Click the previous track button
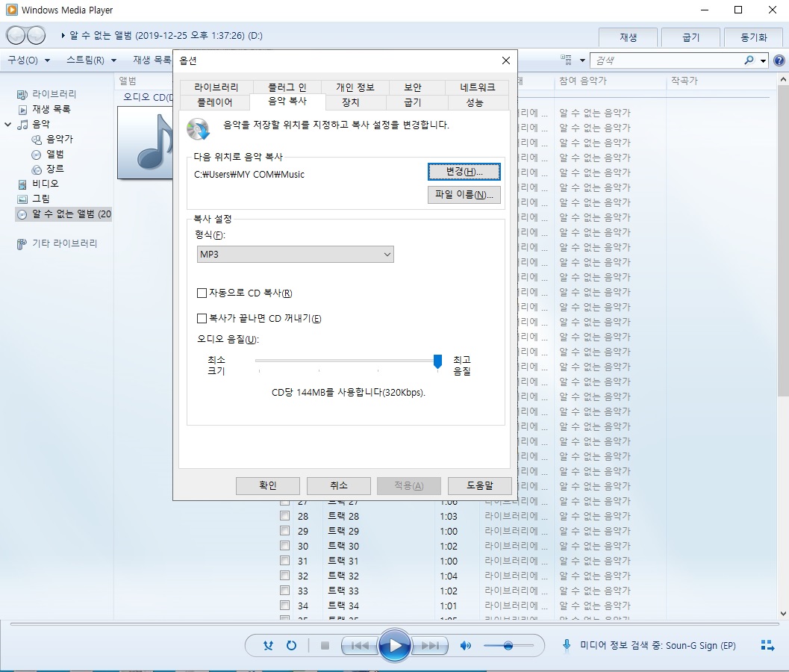 pos(359,645)
